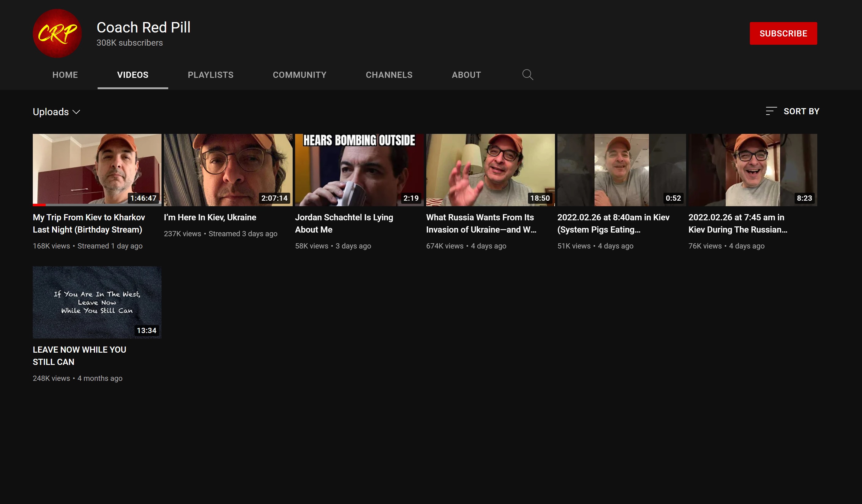Click the 51K views 4 days ago text

click(595, 246)
